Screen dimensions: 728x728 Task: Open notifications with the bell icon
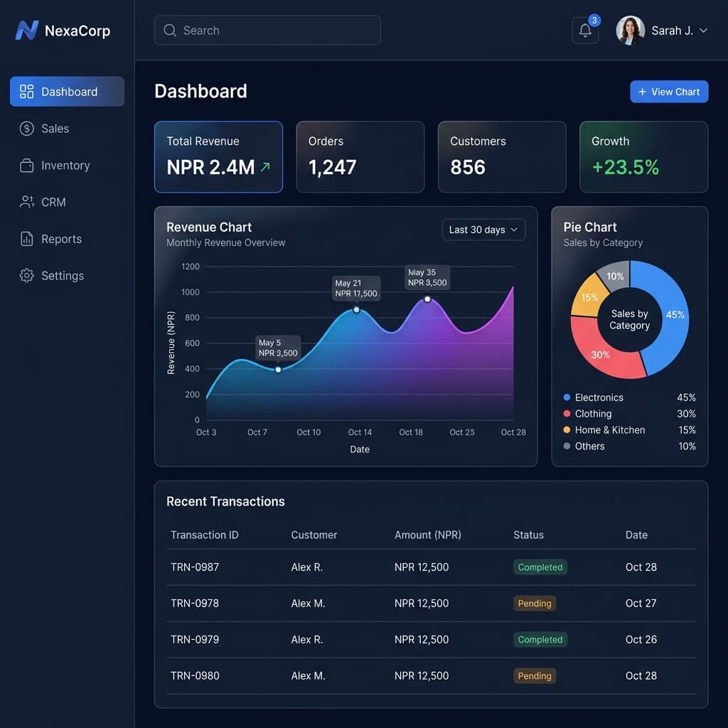[x=585, y=31]
